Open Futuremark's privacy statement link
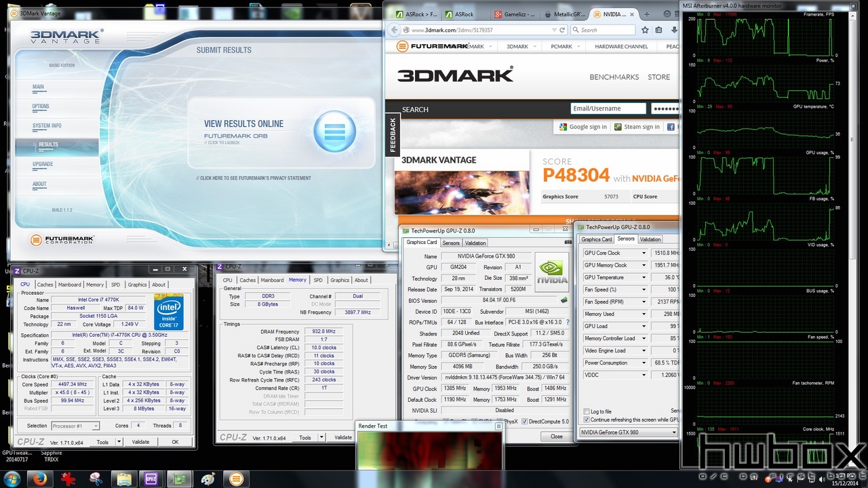This screenshot has width=868, height=488. tap(254, 178)
